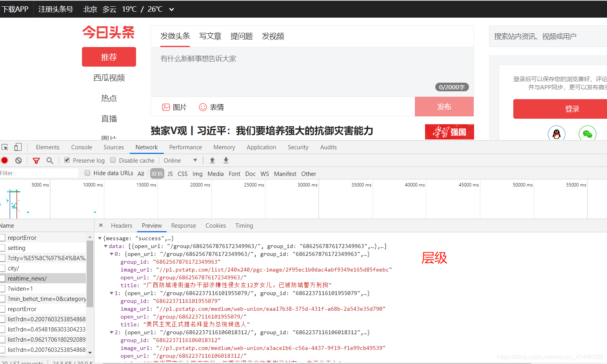Tick checkbox for list?rdn=0.4548186303304233 request
Image resolution: width=607 pixels, height=364 pixels.
2,330
